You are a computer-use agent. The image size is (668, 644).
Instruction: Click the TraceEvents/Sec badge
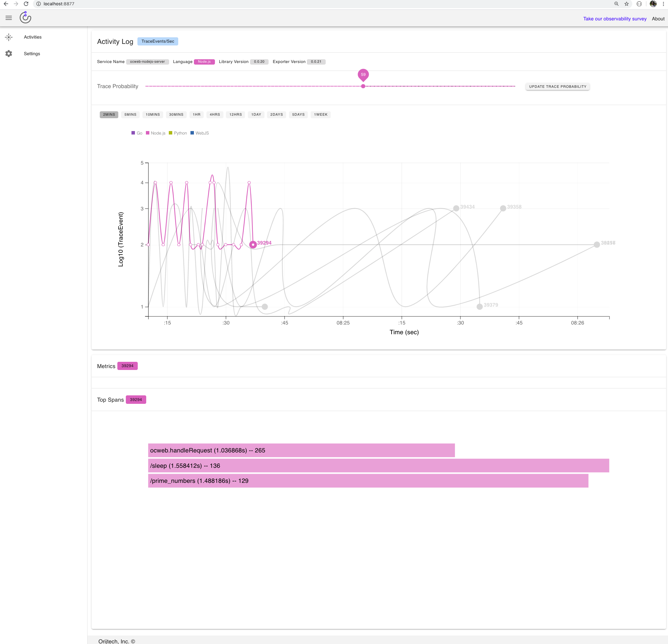tap(158, 41)
